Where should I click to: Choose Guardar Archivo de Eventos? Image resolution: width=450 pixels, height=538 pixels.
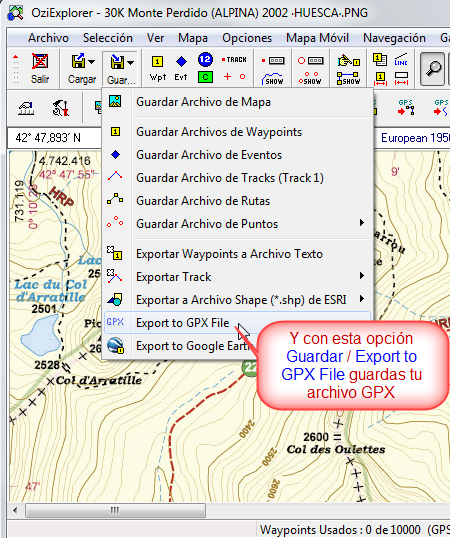tap(237, 155)
